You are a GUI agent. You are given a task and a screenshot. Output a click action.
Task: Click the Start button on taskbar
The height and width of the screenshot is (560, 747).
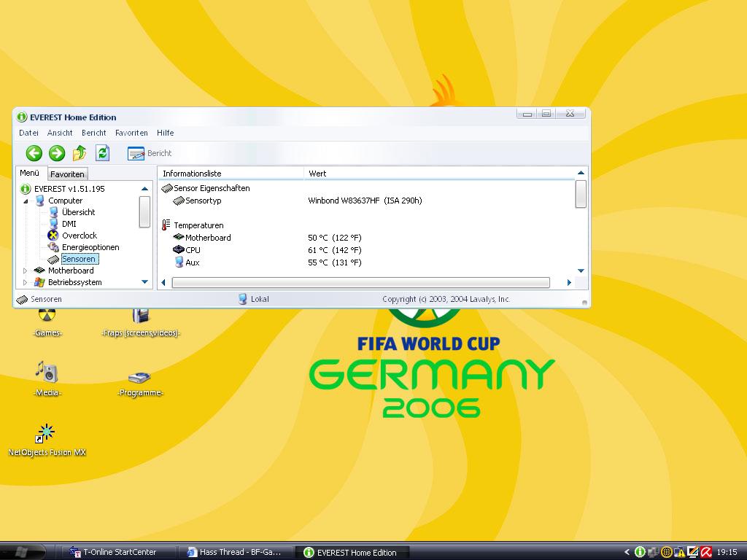[21, 551]
